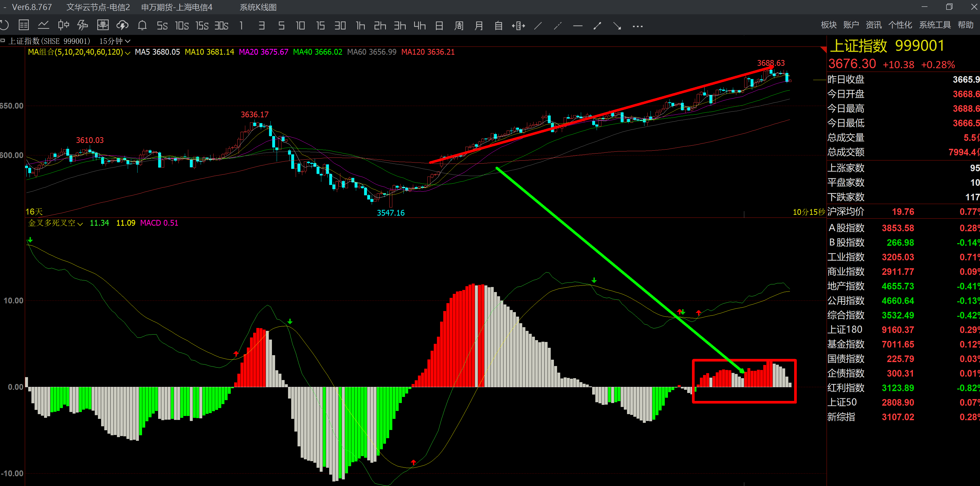Click the 申万期货-上海电信4 server label

[177, 7]
